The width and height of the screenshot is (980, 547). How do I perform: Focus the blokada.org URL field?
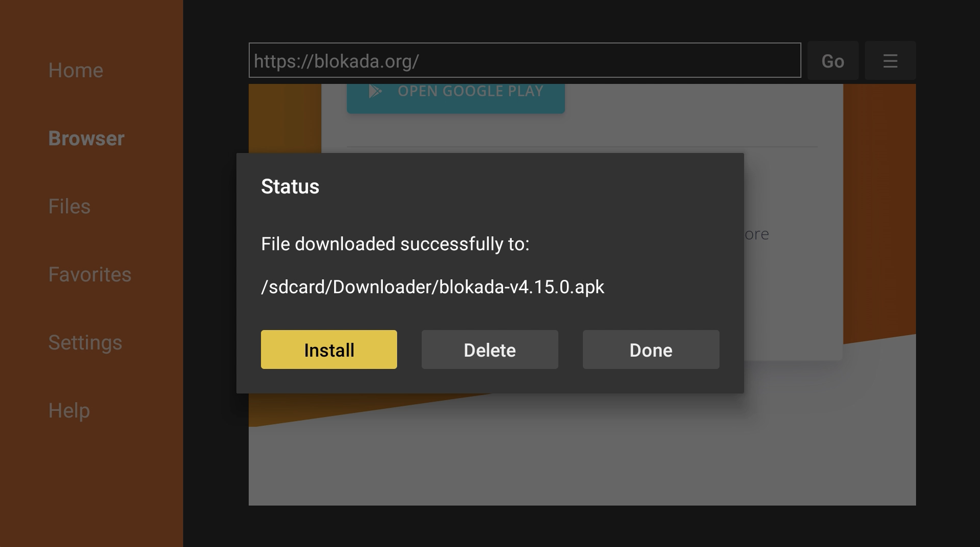[x=525, y=60]
